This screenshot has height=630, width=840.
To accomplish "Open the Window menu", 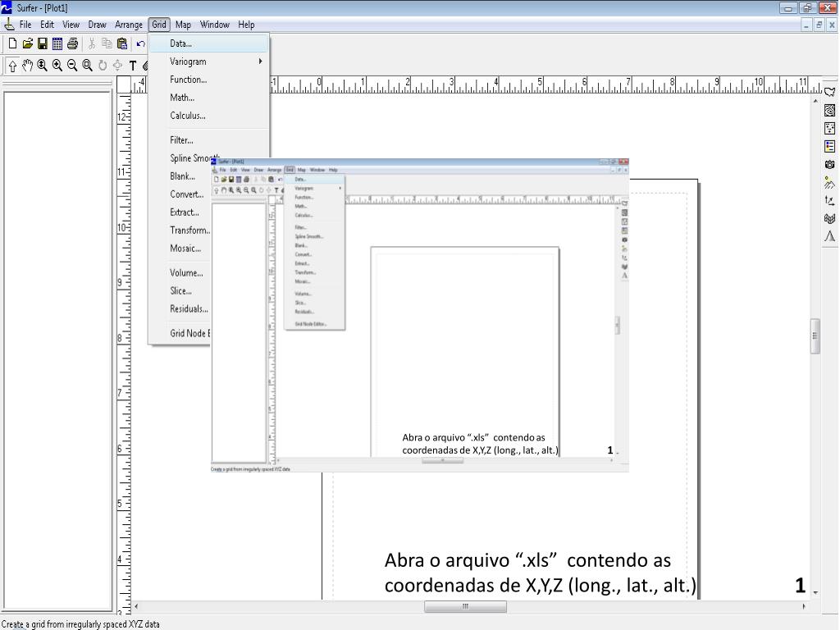I will 215,25.
